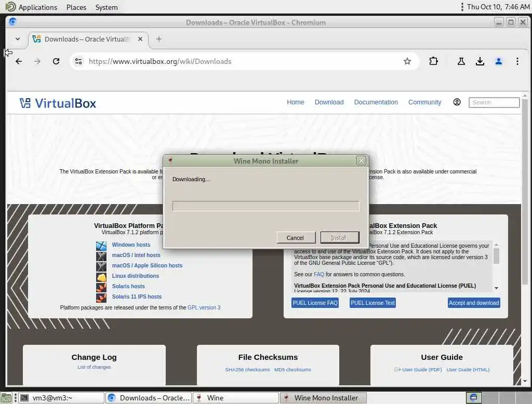Click the workspace switcher icon in bottom panel
Viewport: 532px width, 404px height.
pos(474,398)
